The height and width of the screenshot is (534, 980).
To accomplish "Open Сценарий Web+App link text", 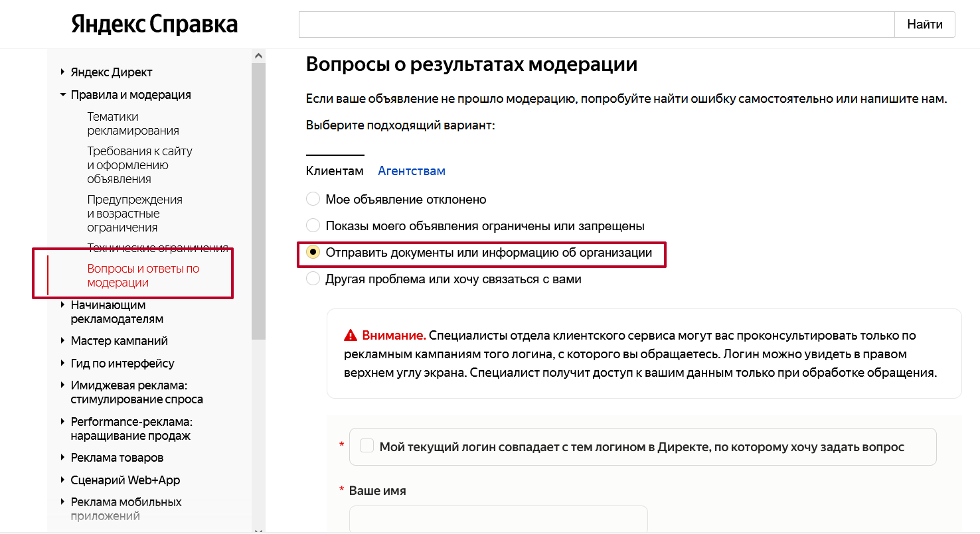I will coord(125,480).
